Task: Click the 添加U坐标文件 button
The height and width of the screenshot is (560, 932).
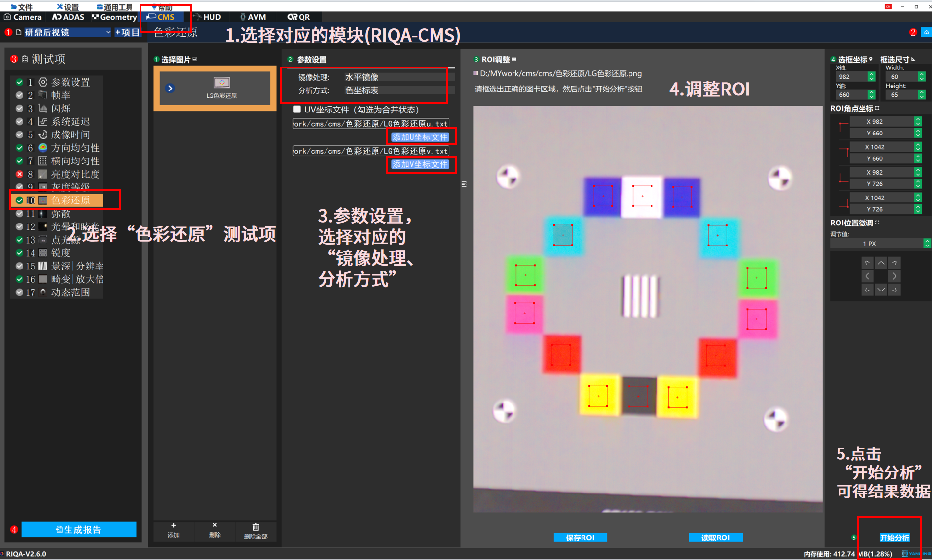Action: pos(420,137)
